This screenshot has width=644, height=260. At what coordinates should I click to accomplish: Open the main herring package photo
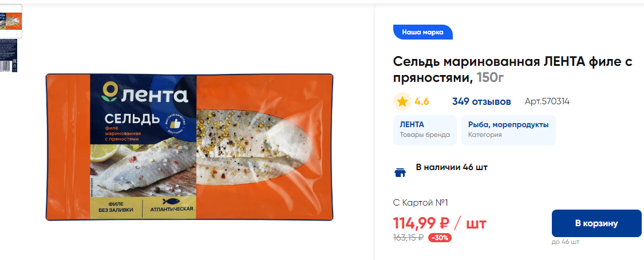pos(189,147)
